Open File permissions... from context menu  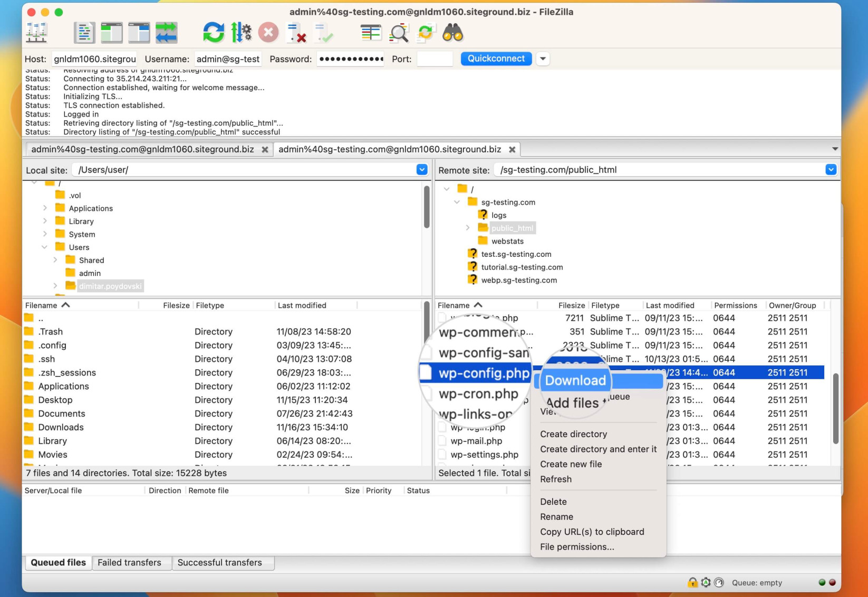pos(577,547)
